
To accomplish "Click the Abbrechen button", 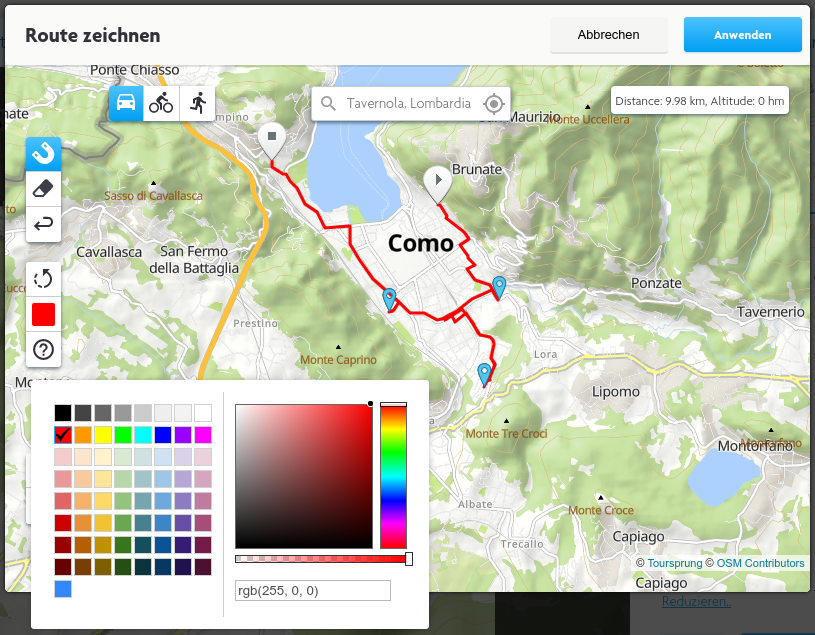I will point(608,35).
